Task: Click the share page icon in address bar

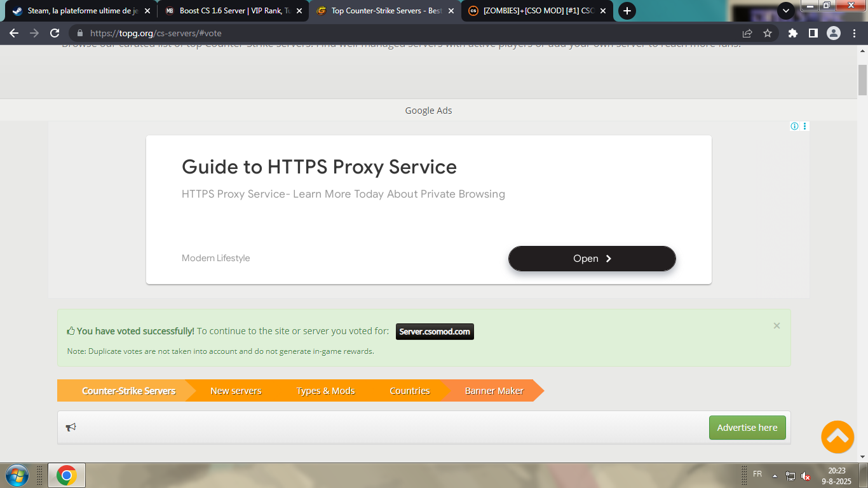Action: (747, 33)
